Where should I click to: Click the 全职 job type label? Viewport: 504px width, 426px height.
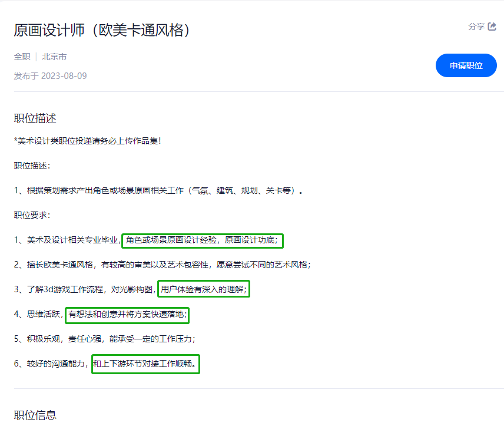(x=22, y=57)
